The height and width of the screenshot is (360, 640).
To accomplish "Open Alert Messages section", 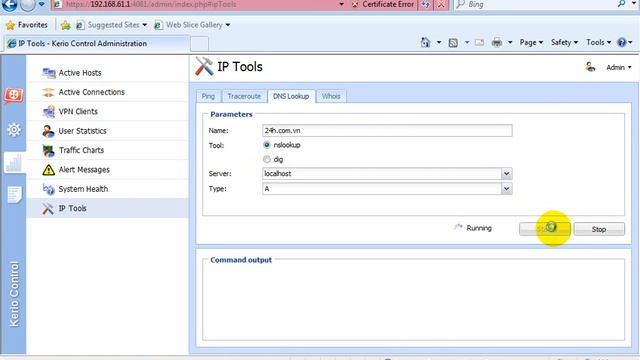I will 107,170.
